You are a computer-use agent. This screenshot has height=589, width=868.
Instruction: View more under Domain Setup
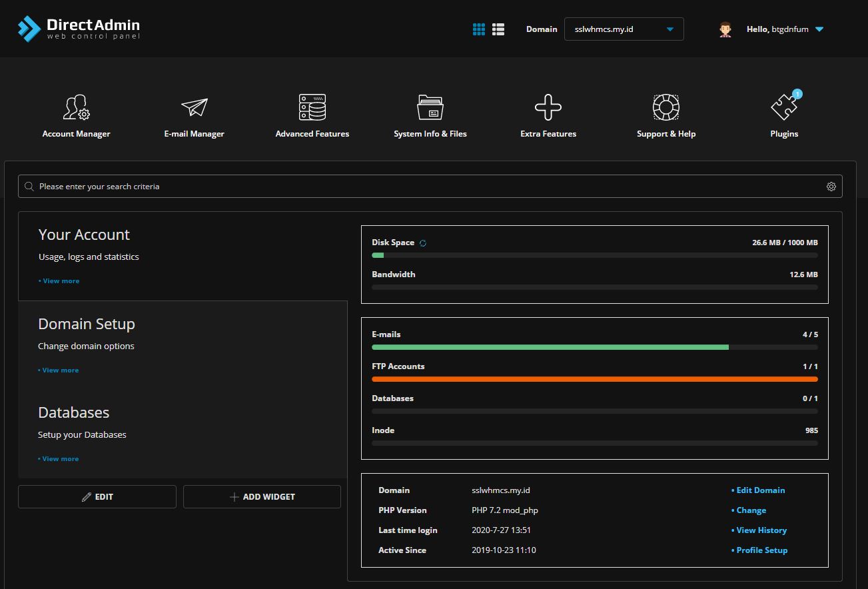pos(59,370)
